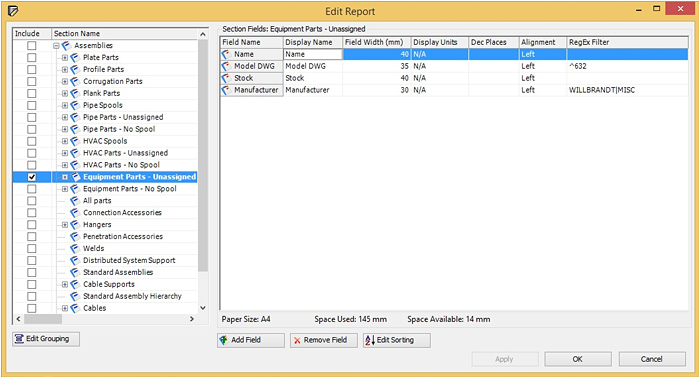Expand the Pipe Spools tree node

tap(65, 105)
